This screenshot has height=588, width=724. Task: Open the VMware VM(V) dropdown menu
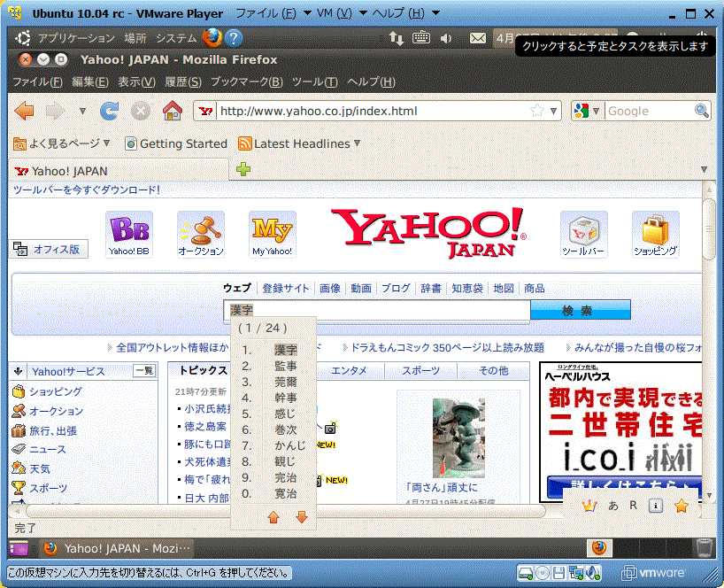click(342, 13)
